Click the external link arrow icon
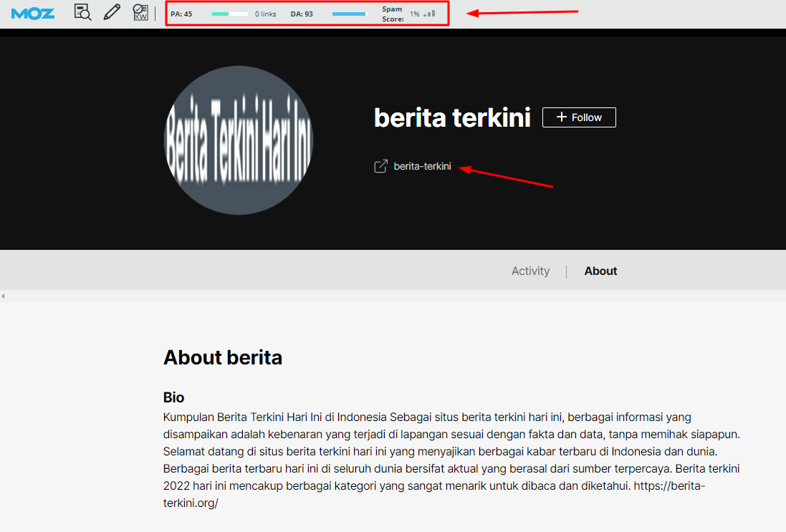 pyautogui.click(x=381, y=166)
